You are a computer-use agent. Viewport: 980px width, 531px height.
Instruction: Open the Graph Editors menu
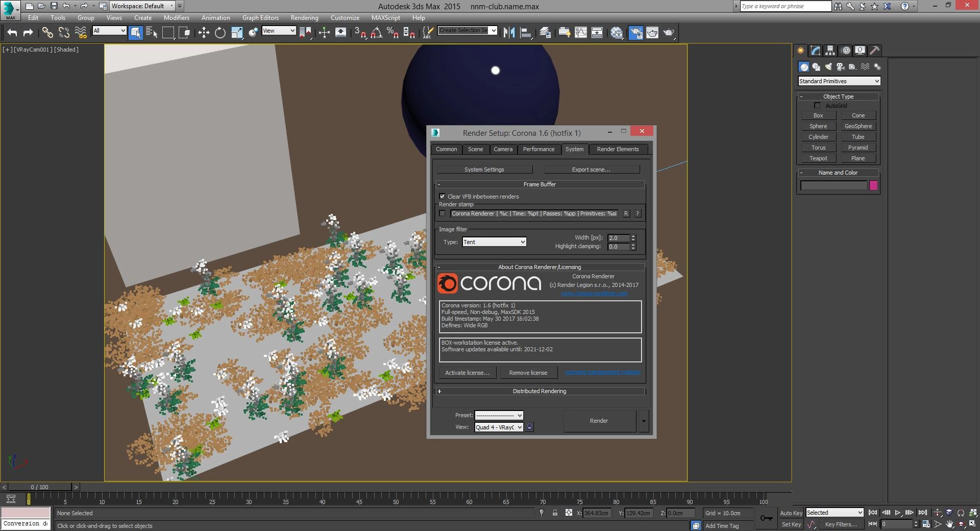[x=260, y=18]
